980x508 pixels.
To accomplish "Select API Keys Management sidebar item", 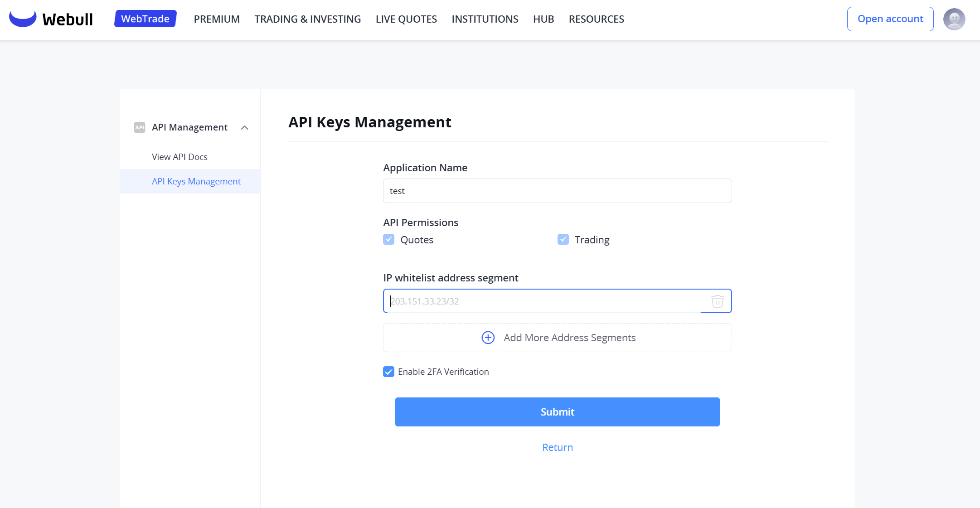I will (196, 181).
